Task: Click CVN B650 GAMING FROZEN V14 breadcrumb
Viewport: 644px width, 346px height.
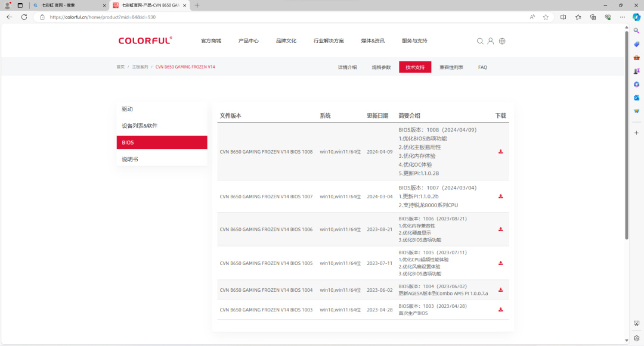Action: point(185,67)
